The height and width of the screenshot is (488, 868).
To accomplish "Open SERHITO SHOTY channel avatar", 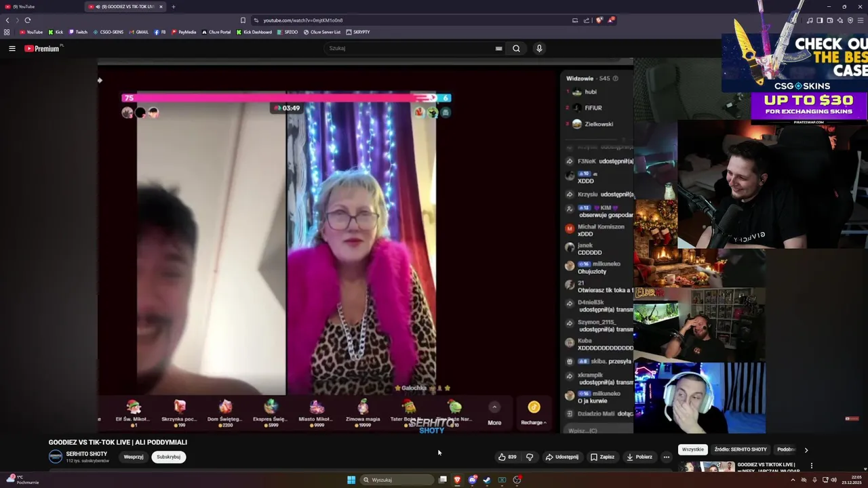I will coord(56,456).
